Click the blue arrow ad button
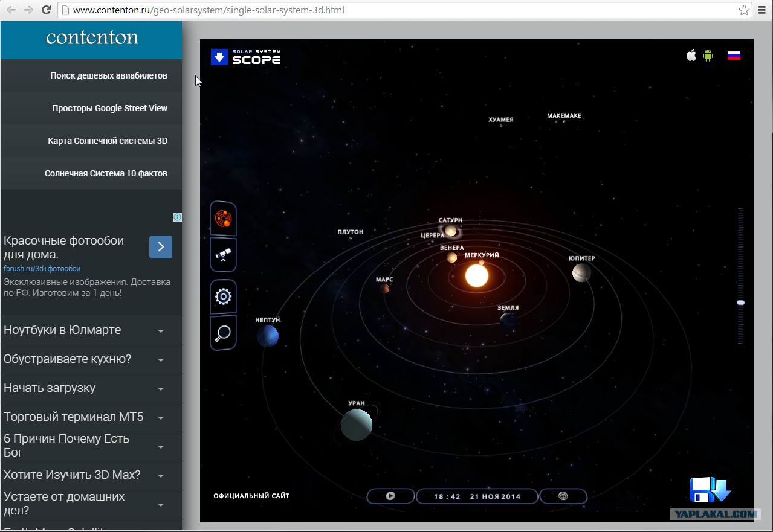 click(161, 247)
